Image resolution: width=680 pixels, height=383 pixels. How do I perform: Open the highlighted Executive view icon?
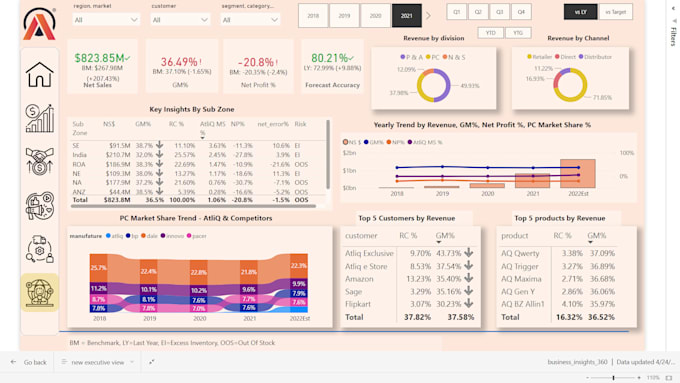[x=39, y=292]
